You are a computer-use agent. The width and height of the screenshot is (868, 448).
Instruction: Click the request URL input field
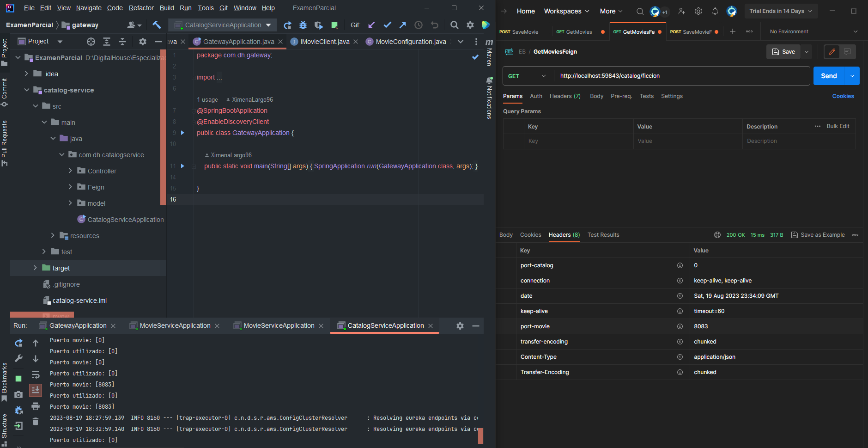tap(682, 76)
